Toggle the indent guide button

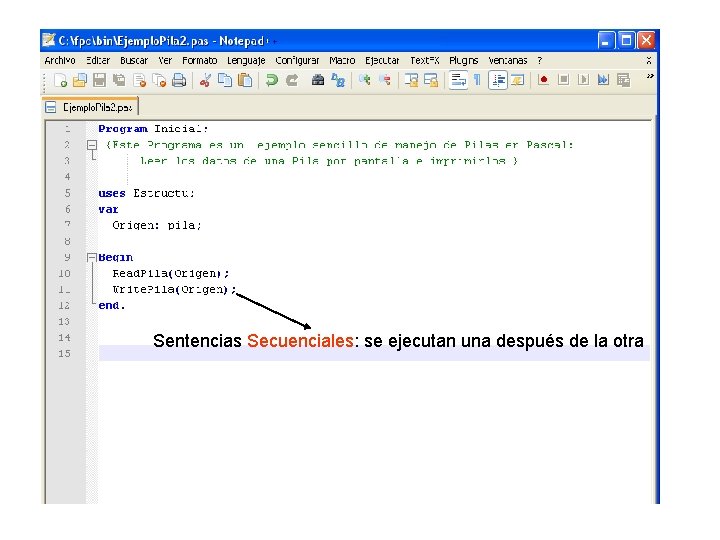[x=498, y=80]
